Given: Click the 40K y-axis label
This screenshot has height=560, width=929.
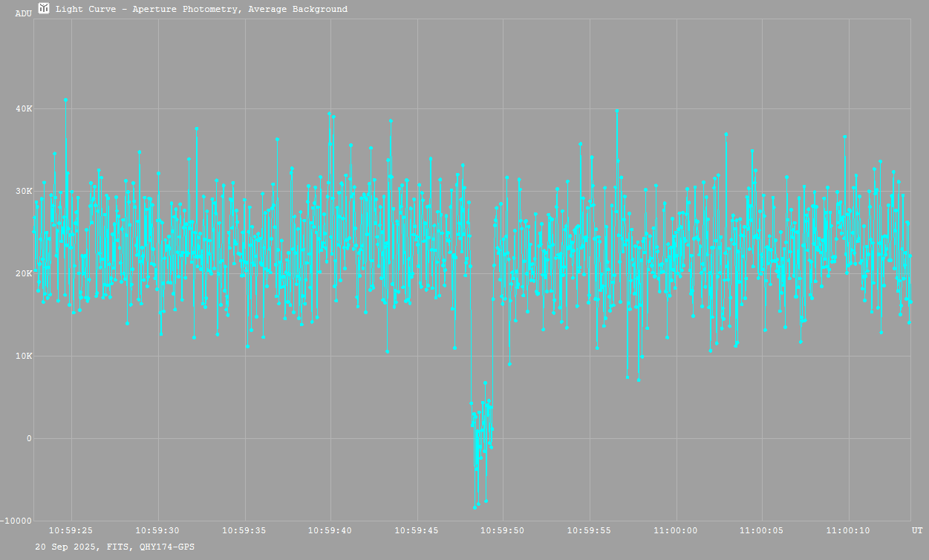Looking at the screenshot, I should pyautogui.click(x=25, y=109).
